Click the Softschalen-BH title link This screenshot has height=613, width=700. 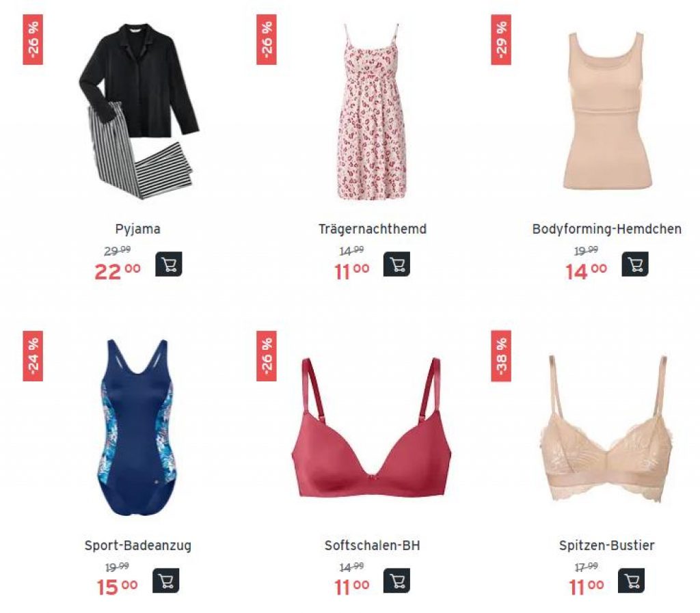pos(373,545)
